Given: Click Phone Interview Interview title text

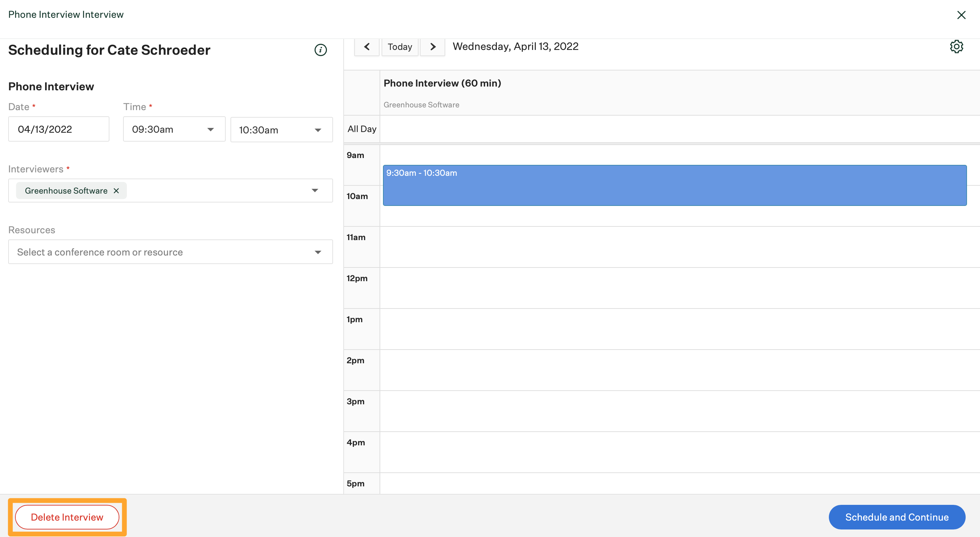Looking at the screenshot, I should 66,14.
